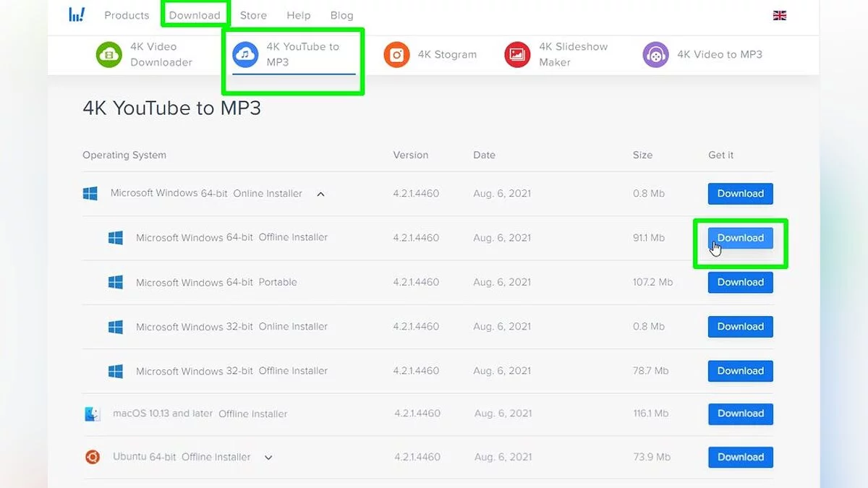Click 'Microsoft Windows 32-bit Offline Installer' text
868x488 pixels.
pyautogui.click(x=231, y=371)
